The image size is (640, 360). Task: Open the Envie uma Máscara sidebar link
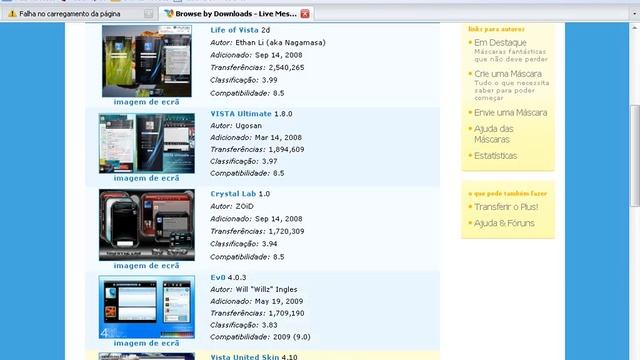[511, 113]
